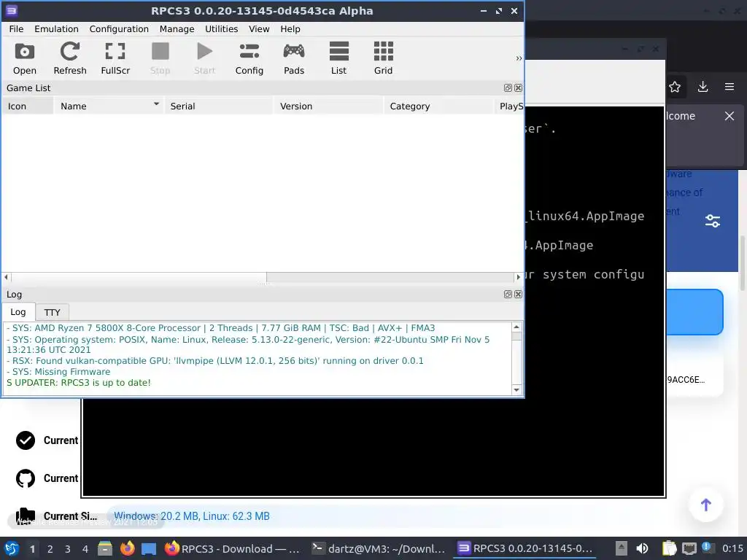This screenshot has height=560, width=747.
Task: Sort by the Version column header
Action: click(328, 106)
